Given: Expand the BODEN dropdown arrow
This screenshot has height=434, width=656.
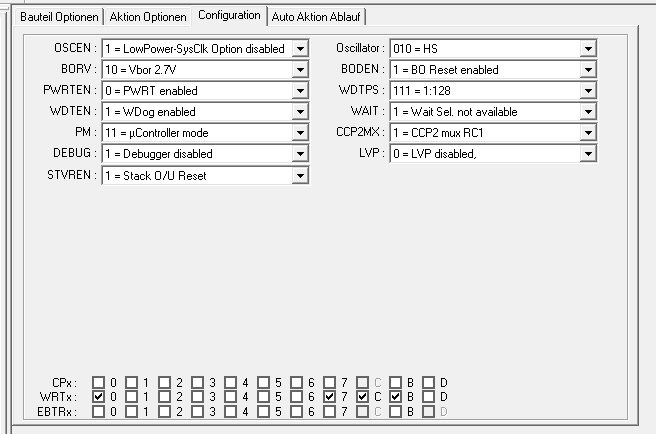Looking at the screenshot, I should [588, 69].
